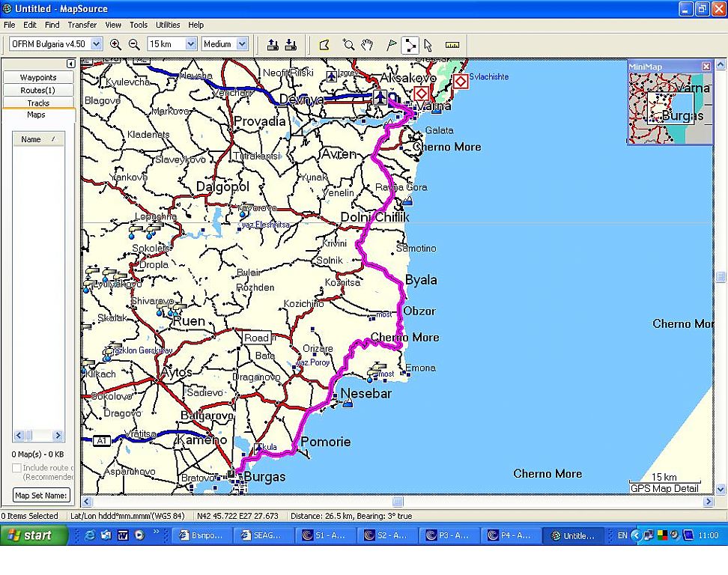
Task: Click the Send to Device icon
Action: point(273,45)
